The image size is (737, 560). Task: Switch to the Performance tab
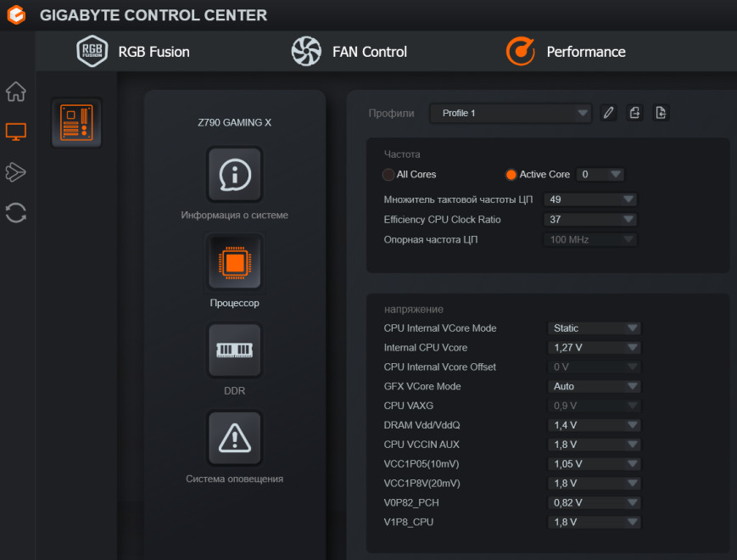586,52
